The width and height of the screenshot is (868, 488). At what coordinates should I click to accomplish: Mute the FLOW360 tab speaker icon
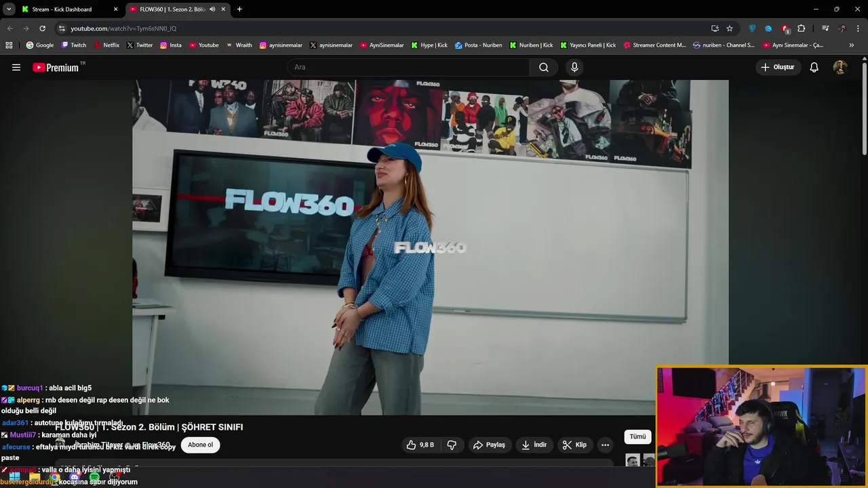point(212,9)
